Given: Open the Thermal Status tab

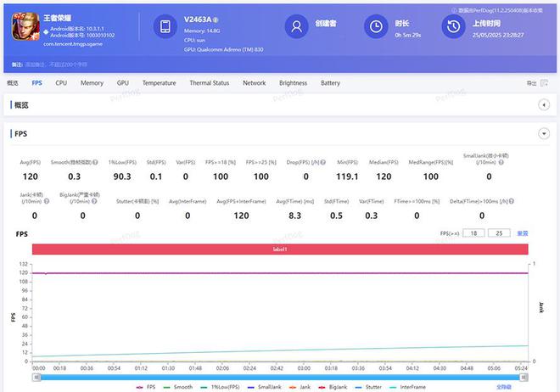Looking at the screenshot, I should 210,83.
